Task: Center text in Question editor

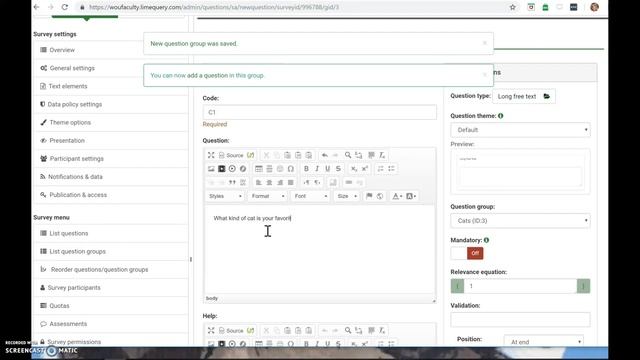Action: pos(269,182)
